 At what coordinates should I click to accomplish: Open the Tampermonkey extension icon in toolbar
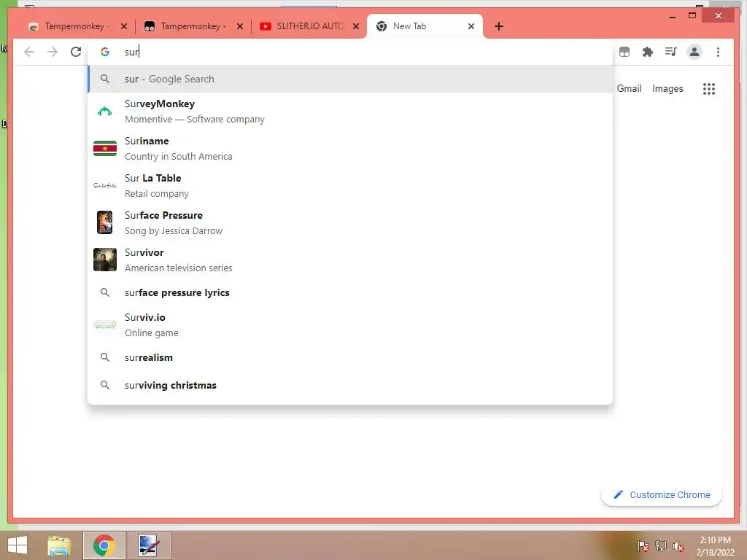624,52
